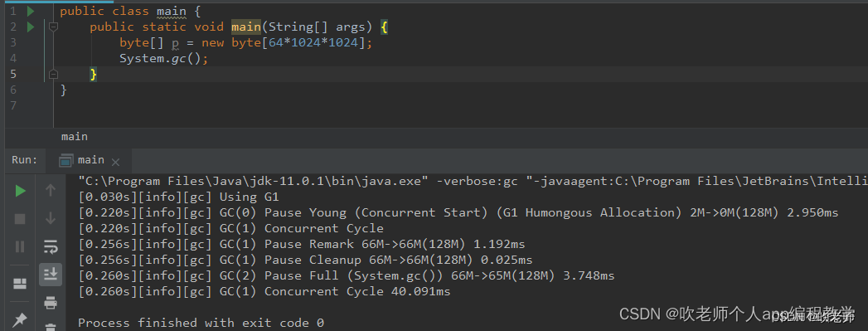Click the Up the Stack Trace arrow

[x=51, y=191]
